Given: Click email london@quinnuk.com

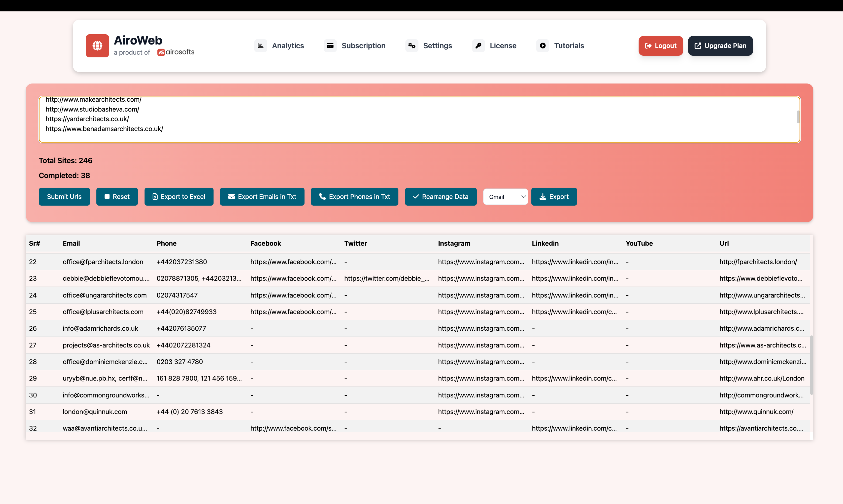Looking at the screenshot, I should (x=95, y=412).
